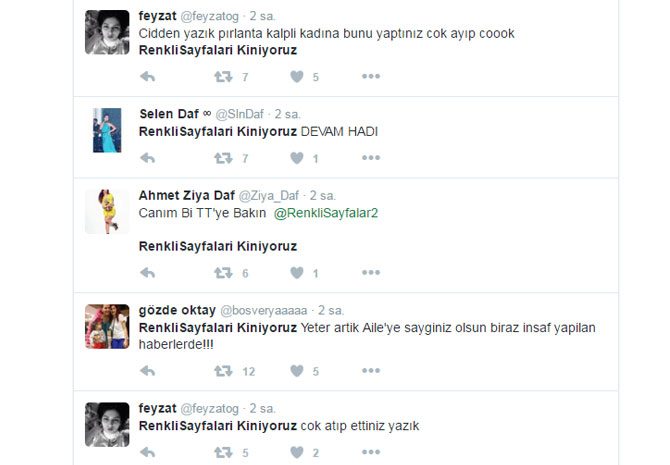Screen dimensions: 670x465
Task: Retweet Selen Daf's DEVAM HADI tweet
Action: 223,158
